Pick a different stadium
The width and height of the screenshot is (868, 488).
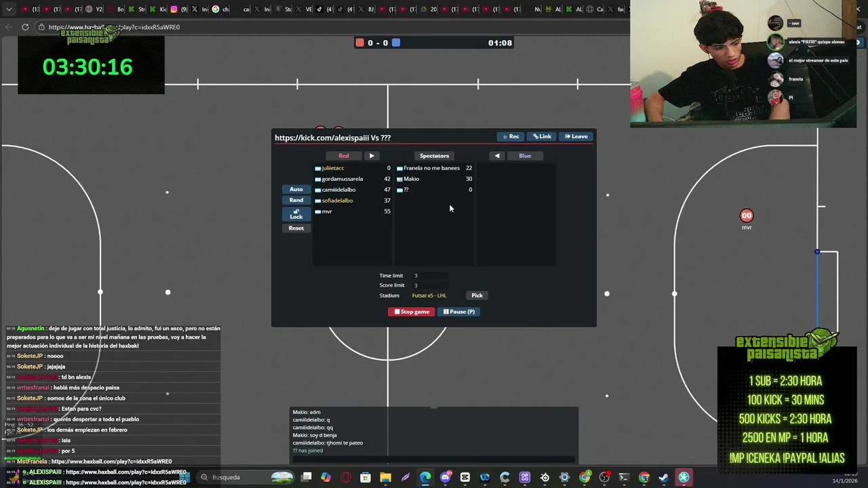tap(477, 296)
